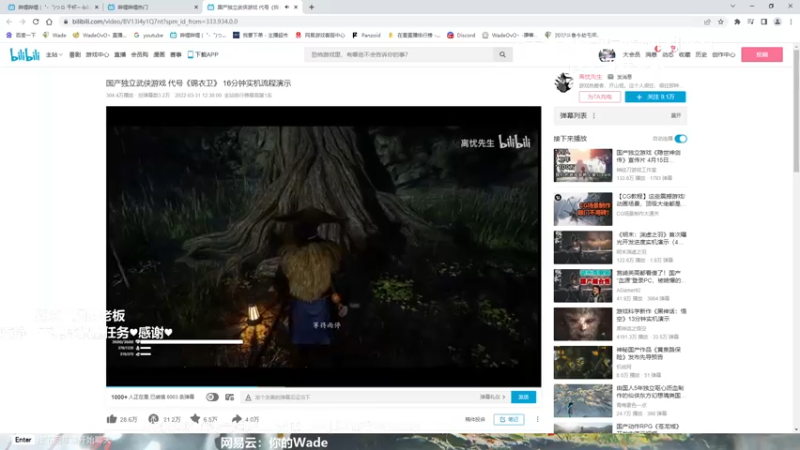This screenshot has height=450, width=800.
Task: Click the coin icon below the video
Action: click(x=154, y=419)
